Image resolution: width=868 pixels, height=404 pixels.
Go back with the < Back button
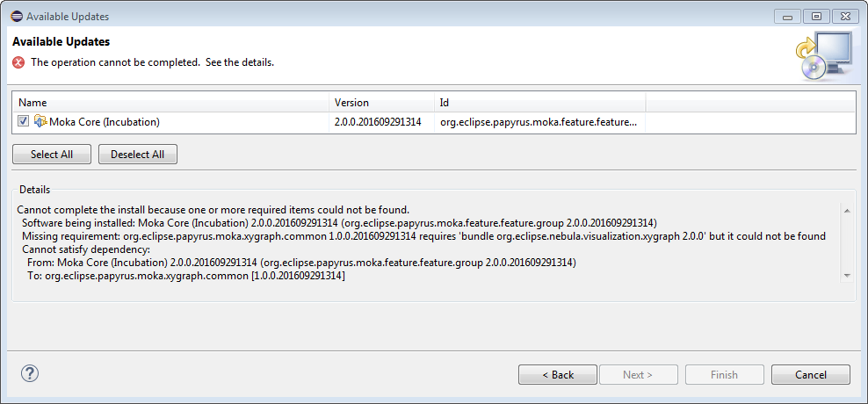tap(558, 375)
